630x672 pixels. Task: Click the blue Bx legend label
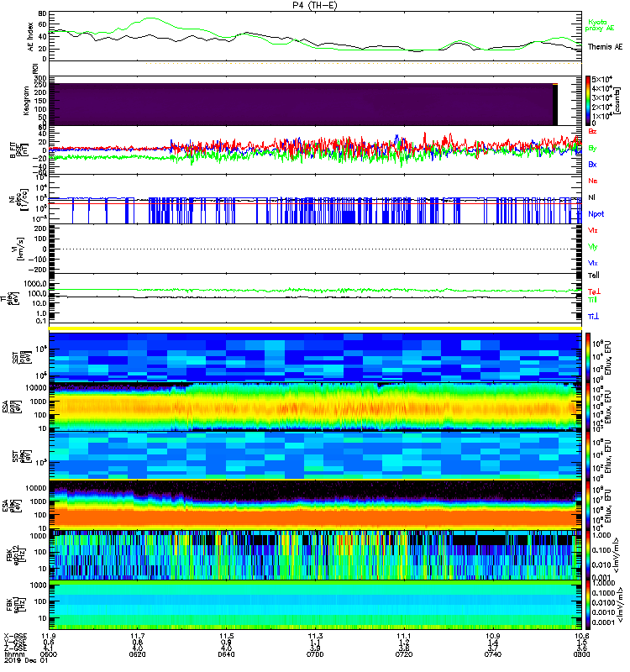tap(592, 165)
